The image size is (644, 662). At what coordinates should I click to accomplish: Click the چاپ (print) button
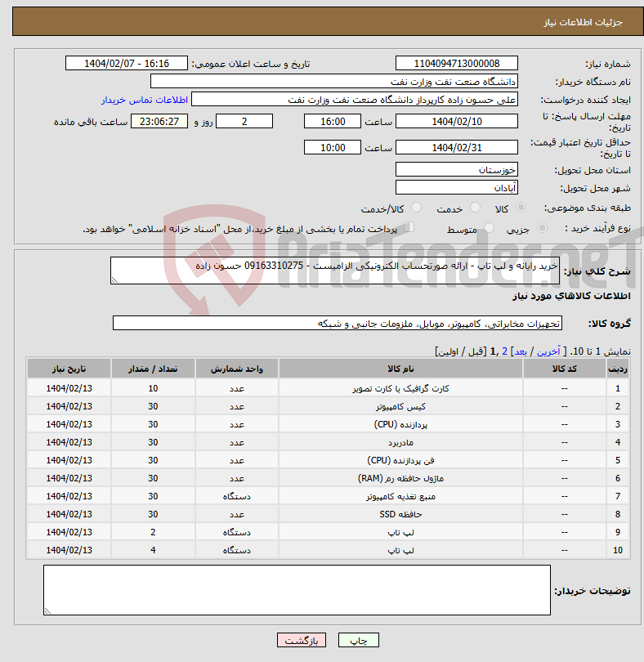pyautogui.click(x=358, y=640)
